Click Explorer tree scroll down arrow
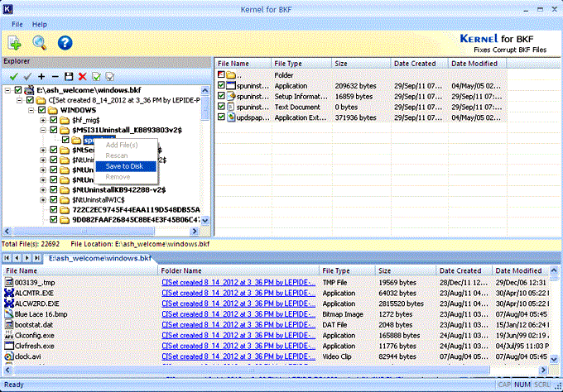This screenshot has width=563, height=392. pyautogui.click(x=205, y=221)
